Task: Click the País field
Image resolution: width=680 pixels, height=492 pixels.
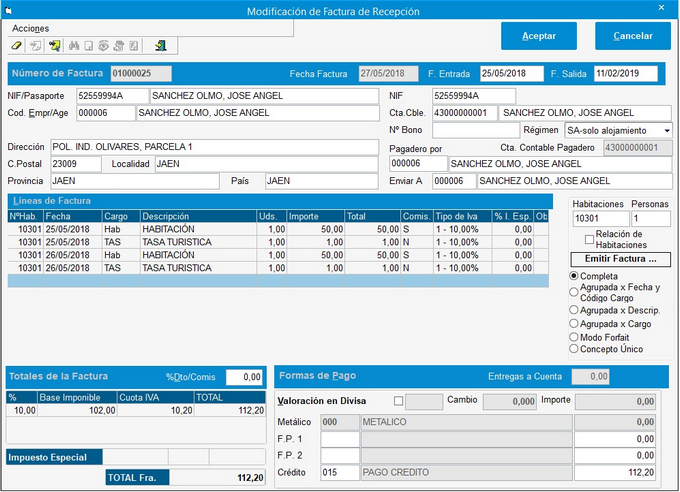Action: click(x=321, y=181)
